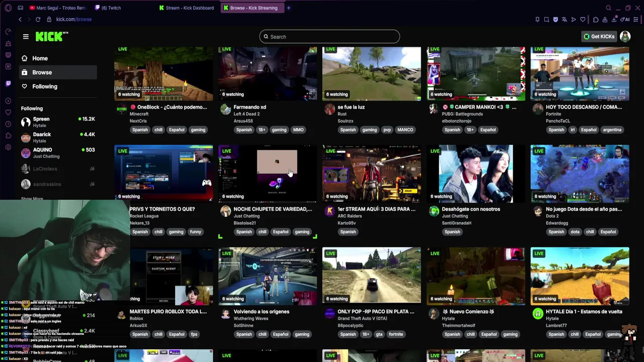This screenshot has height=362, width=644.
Task: Open the easy setup sliders icon
Action: click(x=636, y=20)
